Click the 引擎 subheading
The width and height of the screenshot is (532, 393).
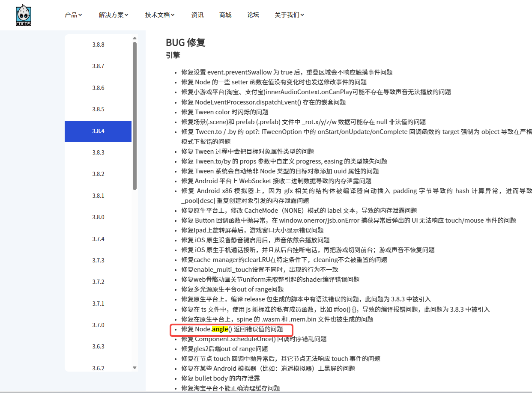[x=173, y=55]
